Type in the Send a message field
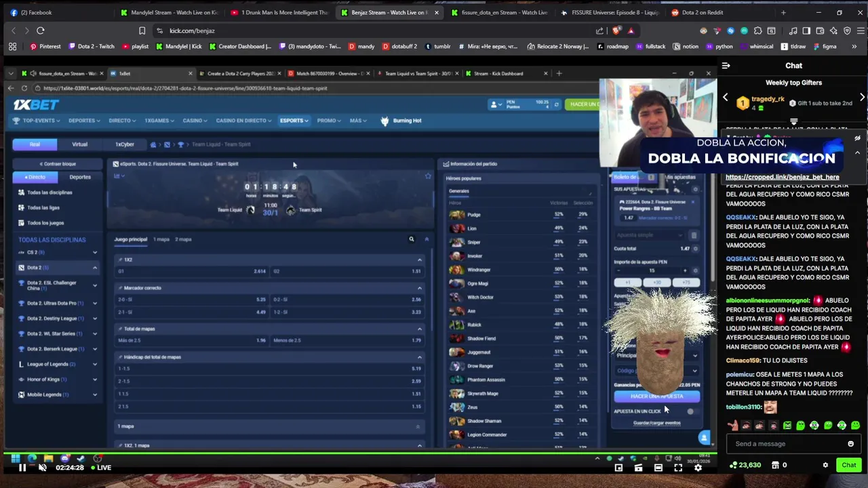868x488 pixels. 787,444
